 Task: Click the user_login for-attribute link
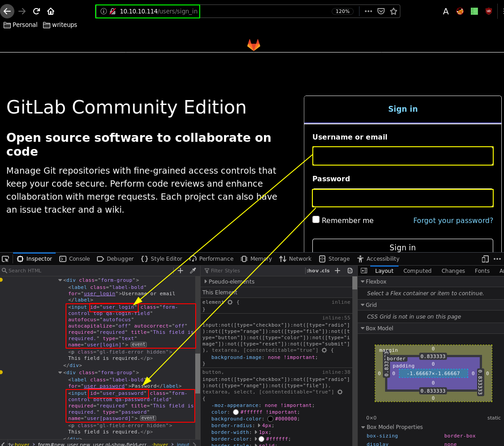click(x=99, y=293)
